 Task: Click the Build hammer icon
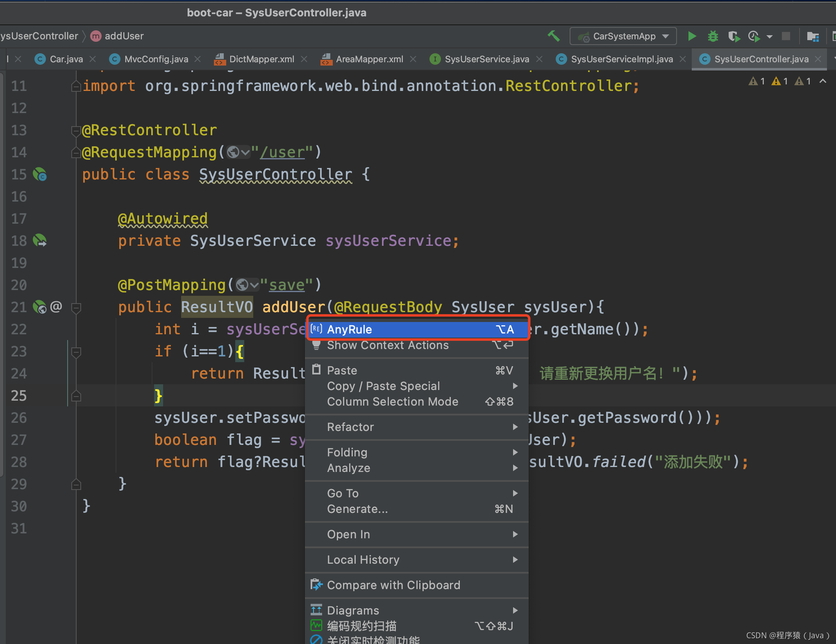[x=554, y=36]
